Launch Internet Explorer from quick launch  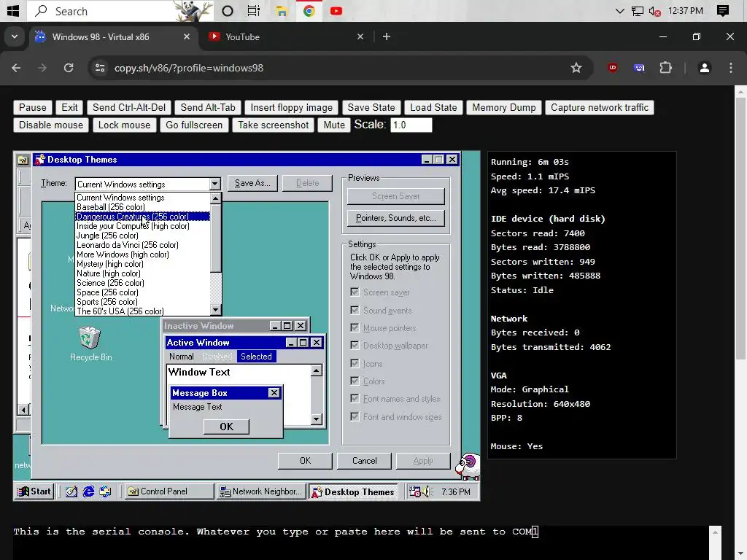point(88,491)
